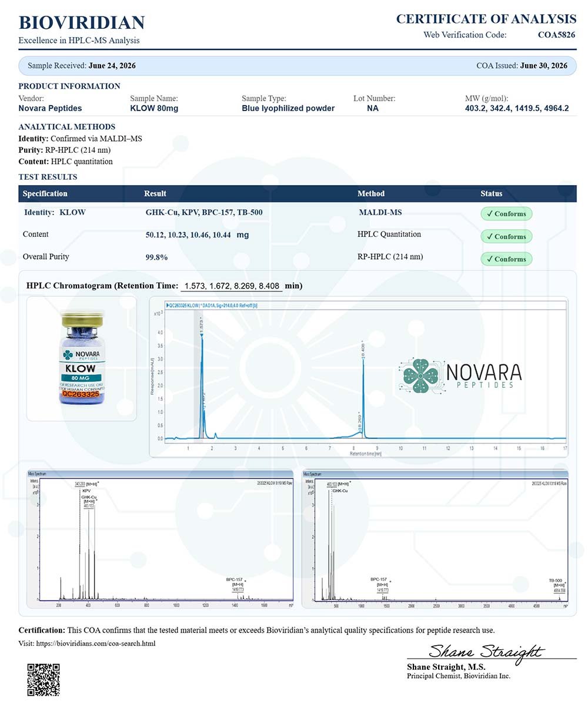This screenshot has height=728, width=588.
Task: Click the Identity: KLOW specification cell
Action: pos(55,213)
